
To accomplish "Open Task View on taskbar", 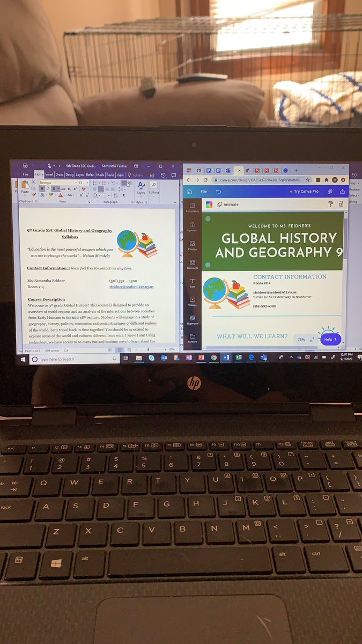I will (125, 358).
